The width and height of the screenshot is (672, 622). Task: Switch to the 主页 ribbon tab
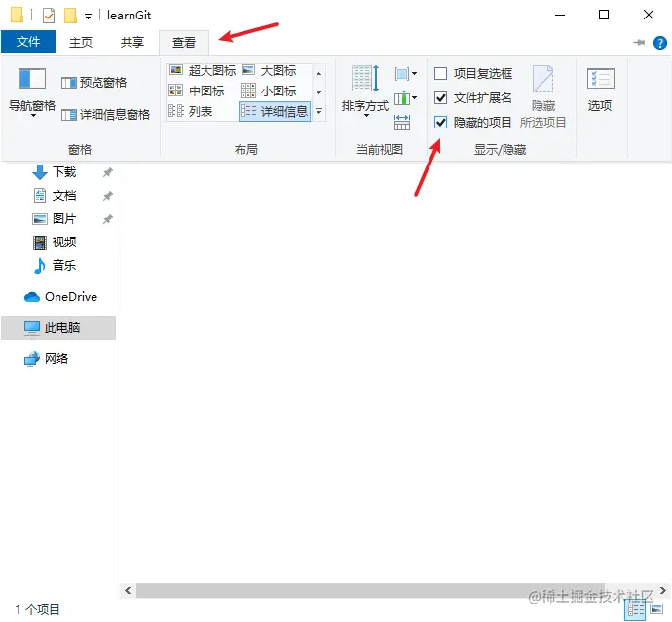tap(81, 42)
